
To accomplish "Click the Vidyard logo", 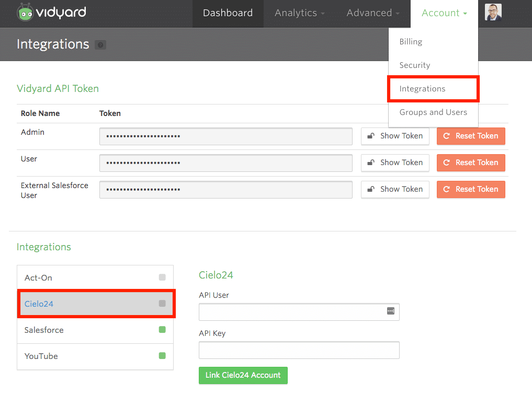I will [x=52, y=12].
